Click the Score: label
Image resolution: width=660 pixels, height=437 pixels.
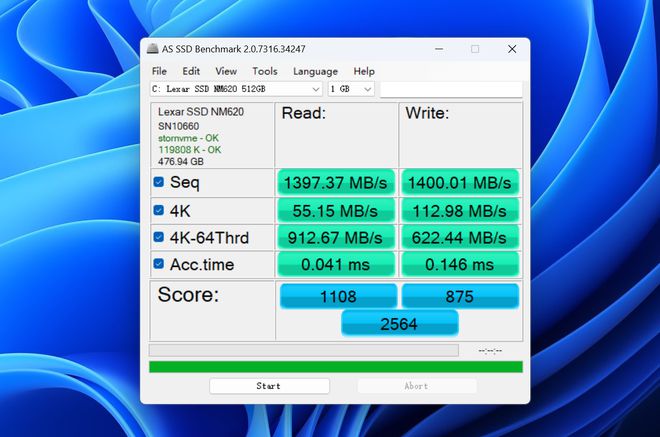click(x=188, y=295)
